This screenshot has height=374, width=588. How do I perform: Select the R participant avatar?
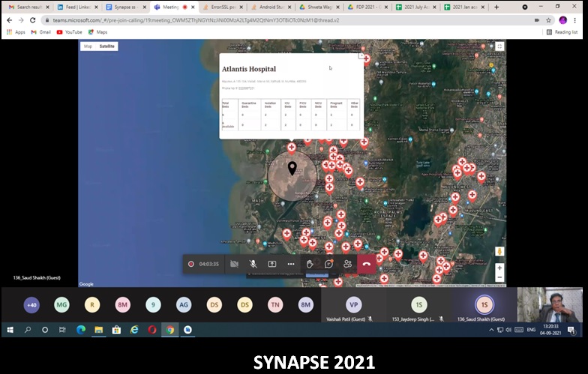tap(91, 304)
